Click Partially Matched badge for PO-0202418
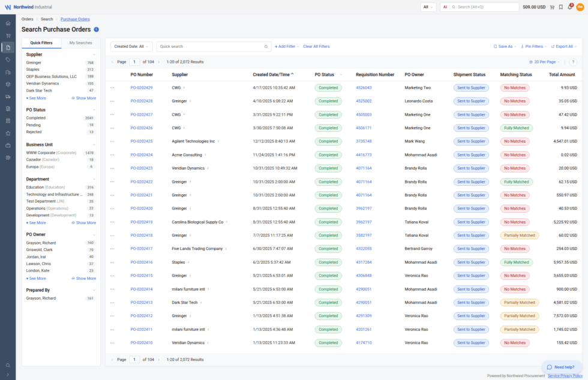 tap(520, 236)
